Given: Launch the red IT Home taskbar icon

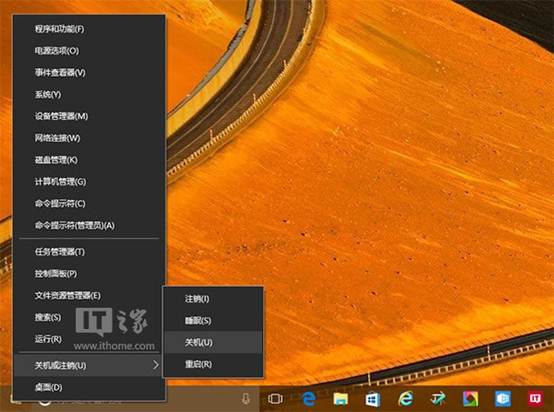Looking at the screenshot, I should click(535, 399).
